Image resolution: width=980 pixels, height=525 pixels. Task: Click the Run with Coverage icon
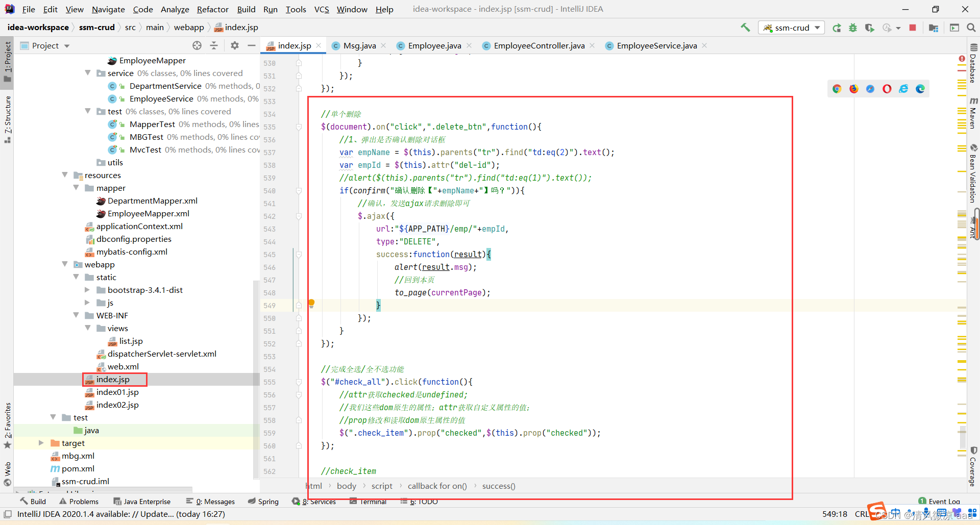coord(869,28)
